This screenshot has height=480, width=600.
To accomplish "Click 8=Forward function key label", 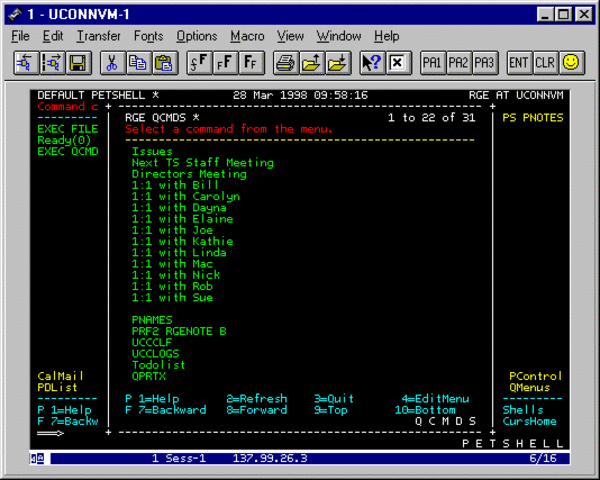I will click(256, 410).
